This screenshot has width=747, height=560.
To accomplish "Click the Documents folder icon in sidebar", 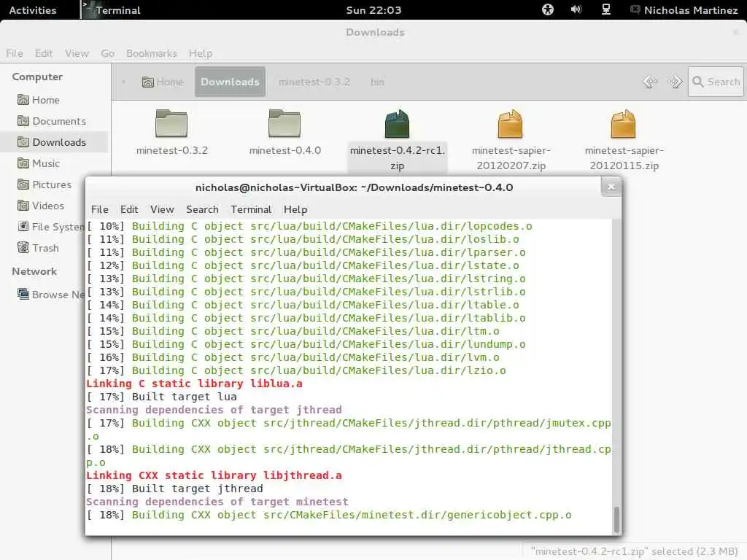I will [x=23, y=121].
